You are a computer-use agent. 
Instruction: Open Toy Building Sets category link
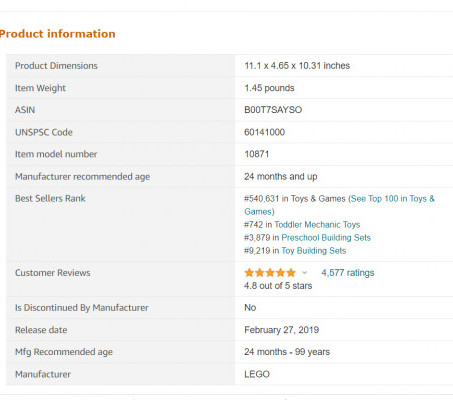pos(314,251)
